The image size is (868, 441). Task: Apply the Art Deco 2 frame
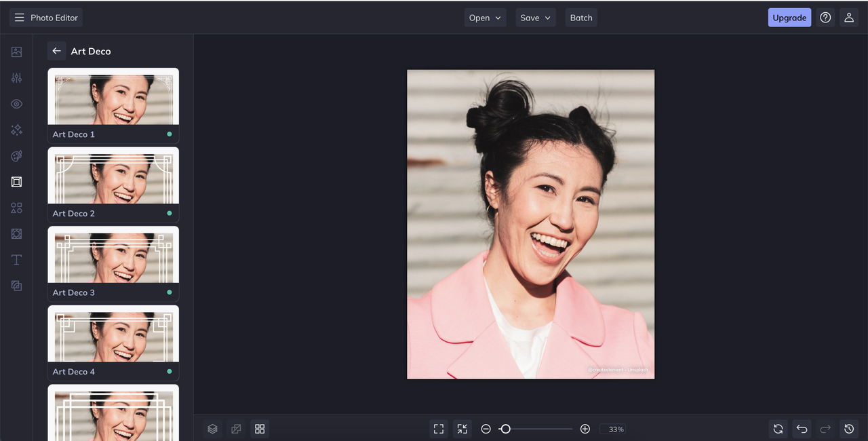click(x=113, y=185)
